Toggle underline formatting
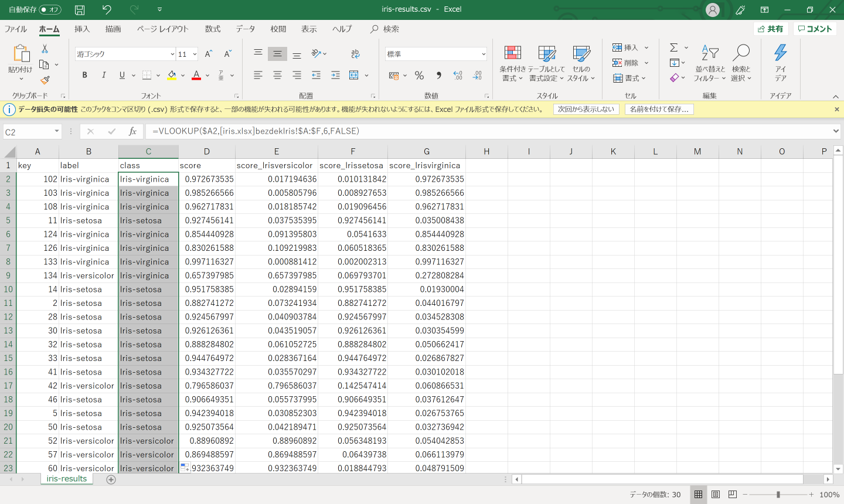Image resolution: width=844 pixels, height=504 pixels. 122,75
